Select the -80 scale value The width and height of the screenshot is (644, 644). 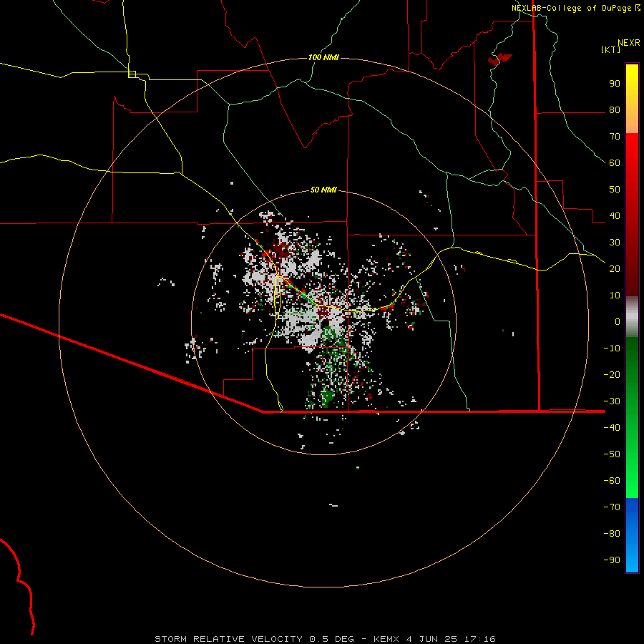point(612,534)
